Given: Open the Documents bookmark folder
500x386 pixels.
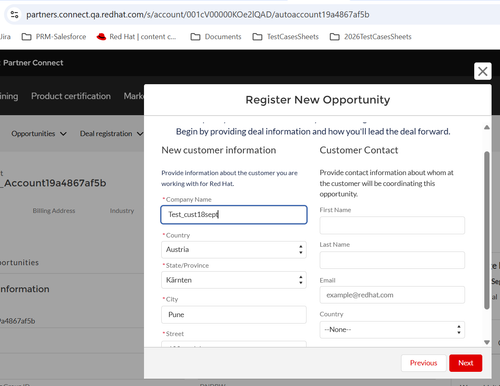Looking at the screenshot, I should 216,37.
